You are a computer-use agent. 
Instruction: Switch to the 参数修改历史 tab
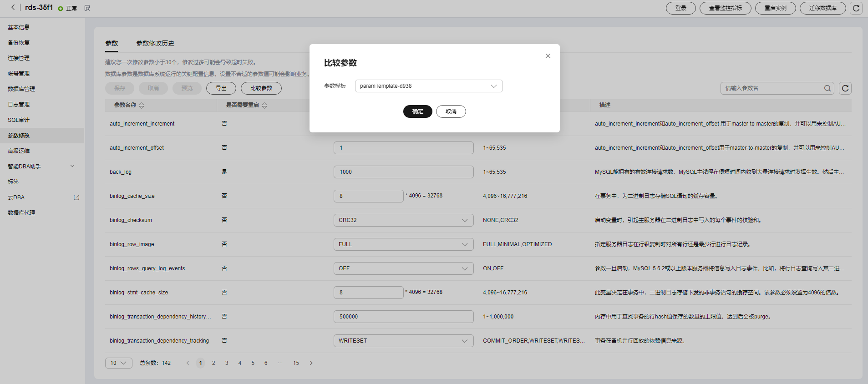155,43
